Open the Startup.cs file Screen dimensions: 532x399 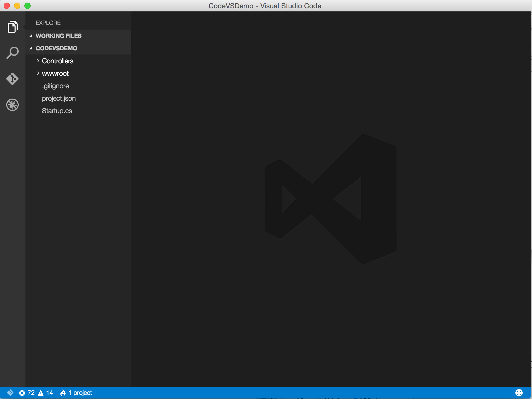coord(57,111)
